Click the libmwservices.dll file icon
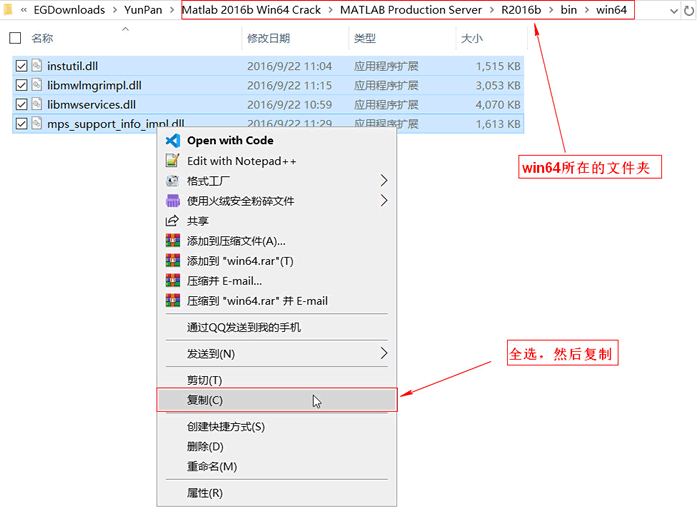Screen dimensions: 700x509 click(x=37, y=104)
